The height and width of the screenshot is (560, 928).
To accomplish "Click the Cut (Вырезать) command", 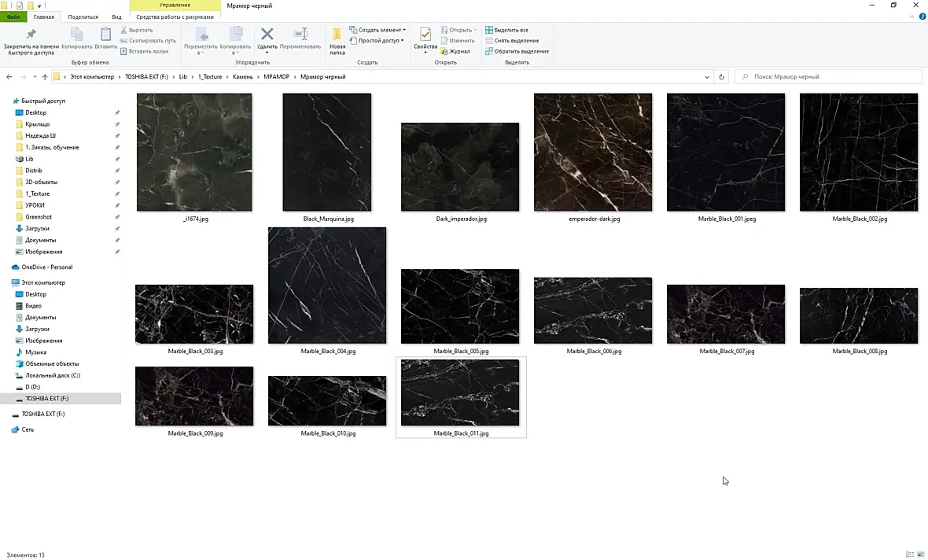I will point(137,30).
